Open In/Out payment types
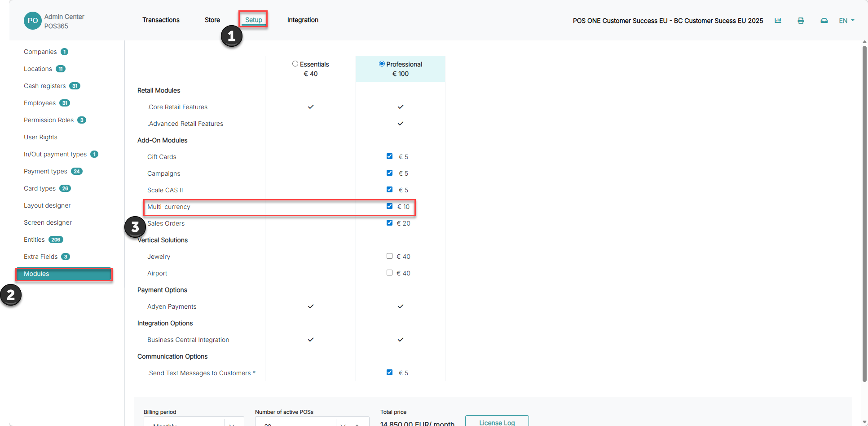Viewport: 868px width, 426px height. coord(55,154)
